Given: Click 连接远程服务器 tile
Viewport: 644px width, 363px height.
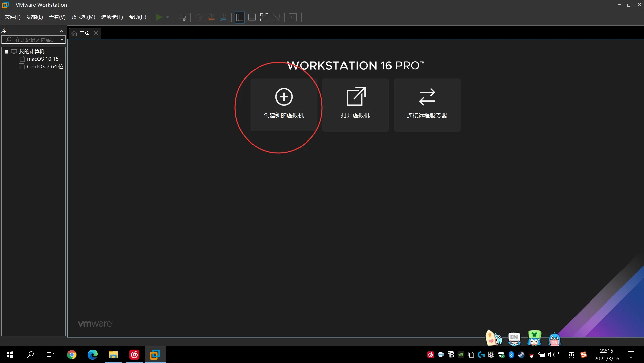Looking at the screenshot, I should (x=427, y=105).
